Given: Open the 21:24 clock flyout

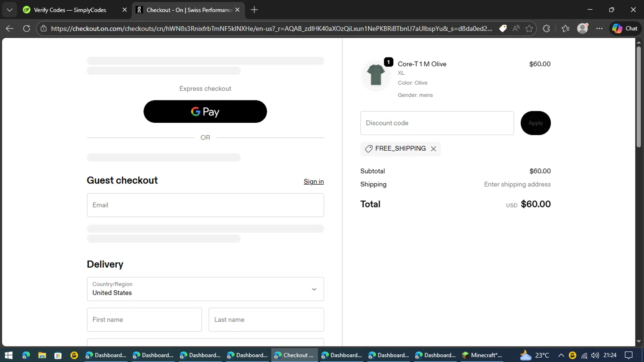Looking at the screenshot, I should click(x=610, y=355).
